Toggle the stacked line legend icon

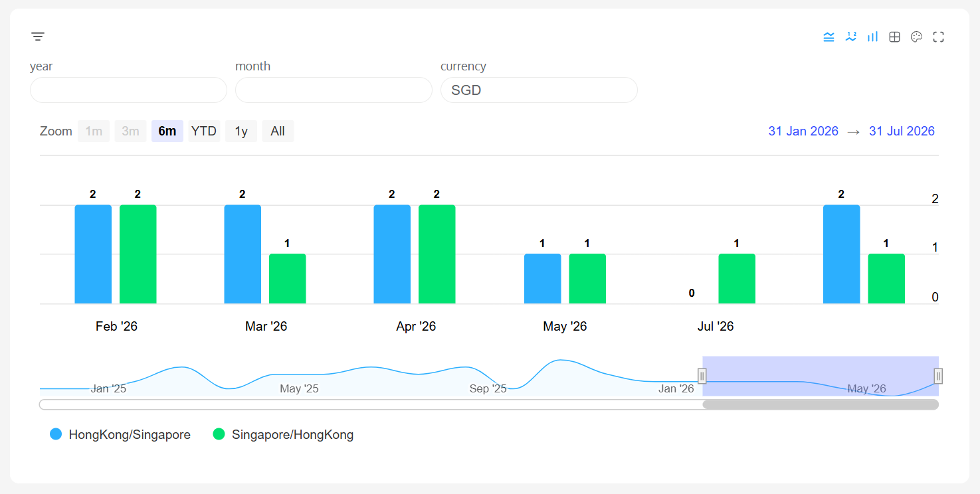[829, 37]
